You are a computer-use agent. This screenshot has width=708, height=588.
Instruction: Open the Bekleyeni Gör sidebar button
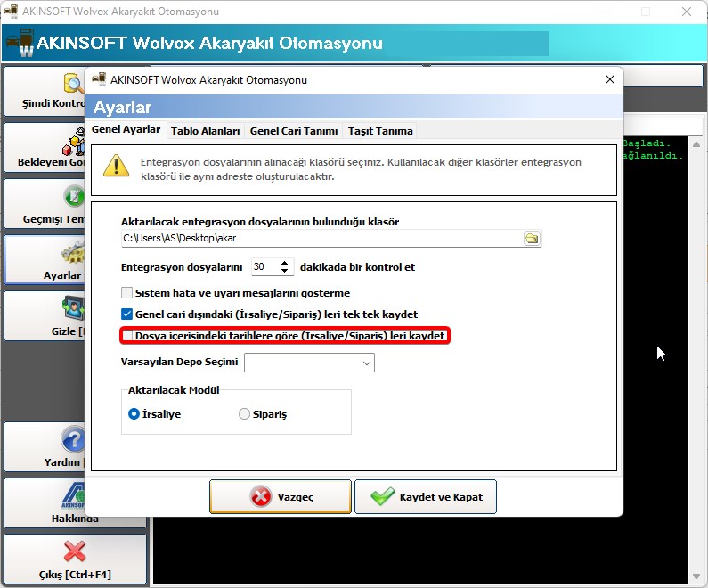[45, 148]
